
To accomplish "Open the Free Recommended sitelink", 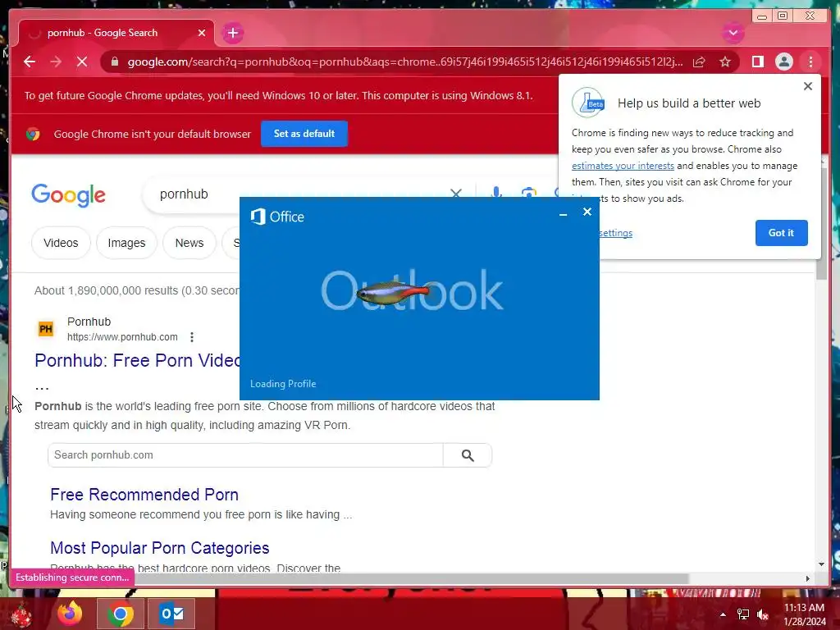I will pyautogui.click(x=144, y=495).
